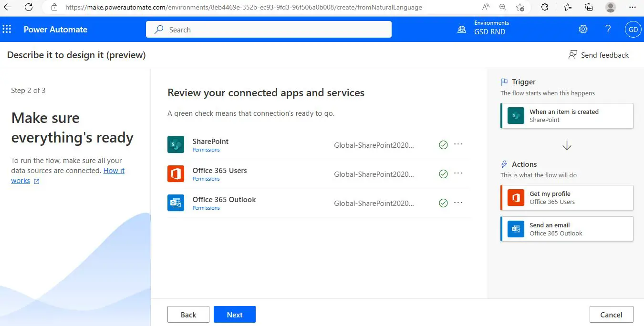Click the Actions section heading
The width and height of the screenshot is (644, 326).
pyautogui.click(x=524, y=164)
